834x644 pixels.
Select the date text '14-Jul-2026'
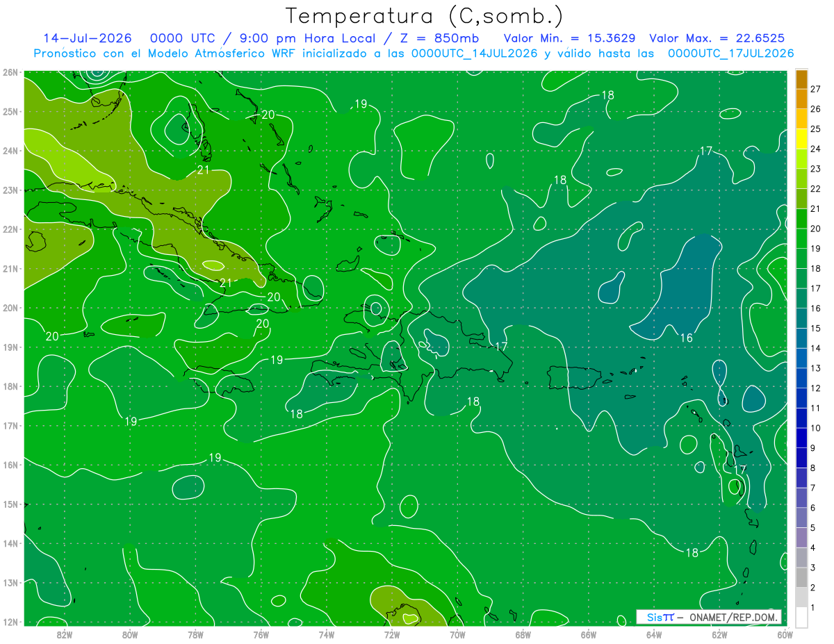click(x=89, y=38)
